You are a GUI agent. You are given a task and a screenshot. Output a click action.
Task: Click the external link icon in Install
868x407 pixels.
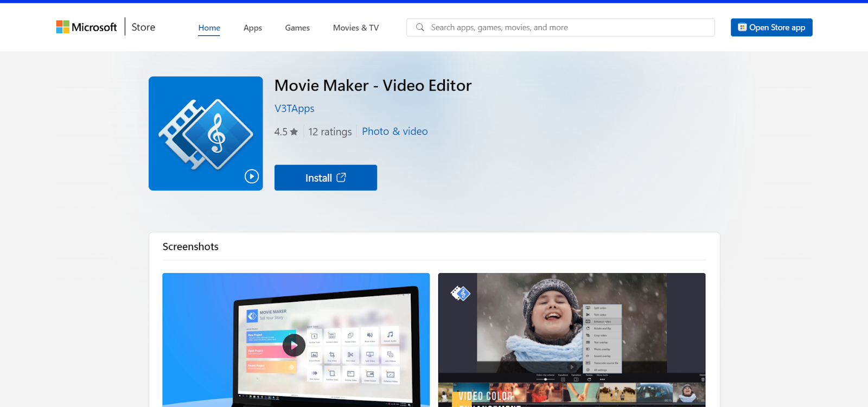coord(341,177)
